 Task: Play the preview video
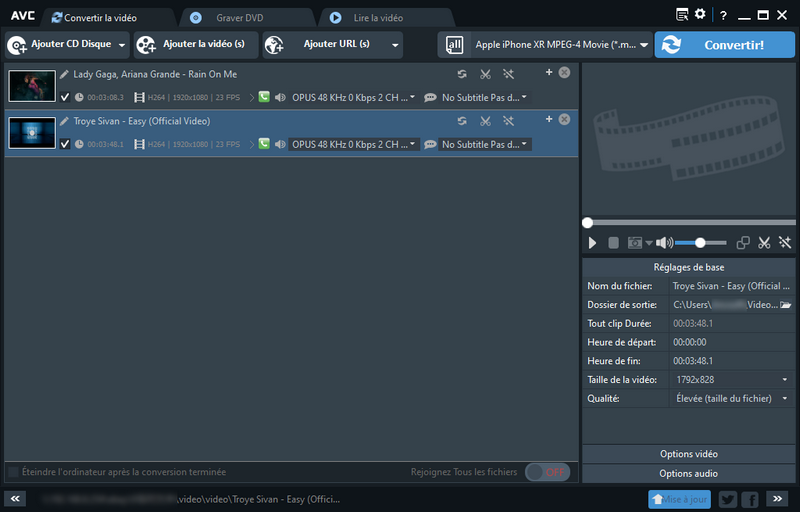coord(592,243)
